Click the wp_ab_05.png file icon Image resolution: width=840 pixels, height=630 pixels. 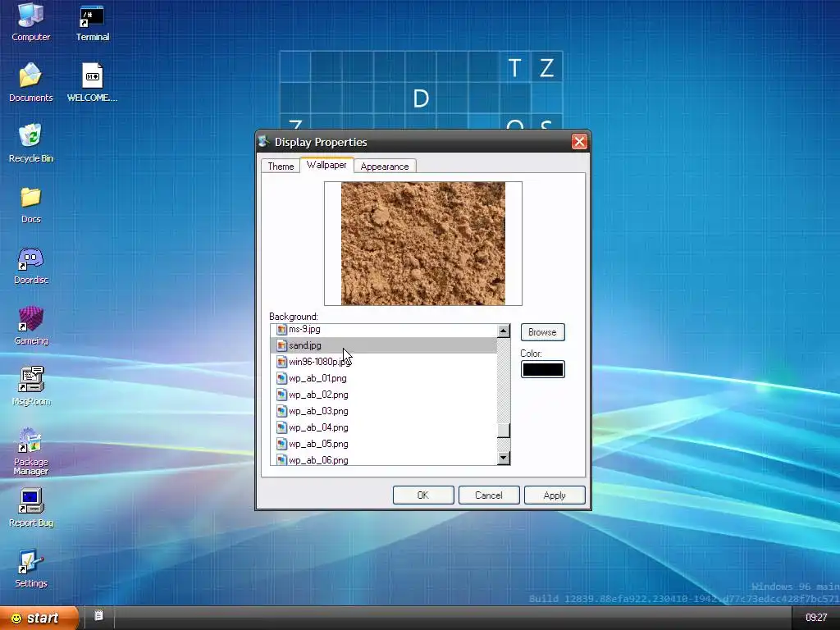(x=281, y=444)
